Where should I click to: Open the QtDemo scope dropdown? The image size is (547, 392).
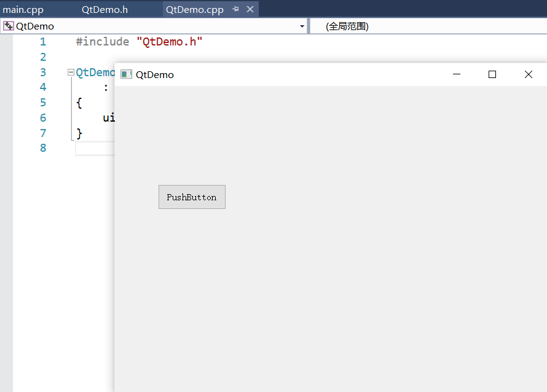[301, 26]
